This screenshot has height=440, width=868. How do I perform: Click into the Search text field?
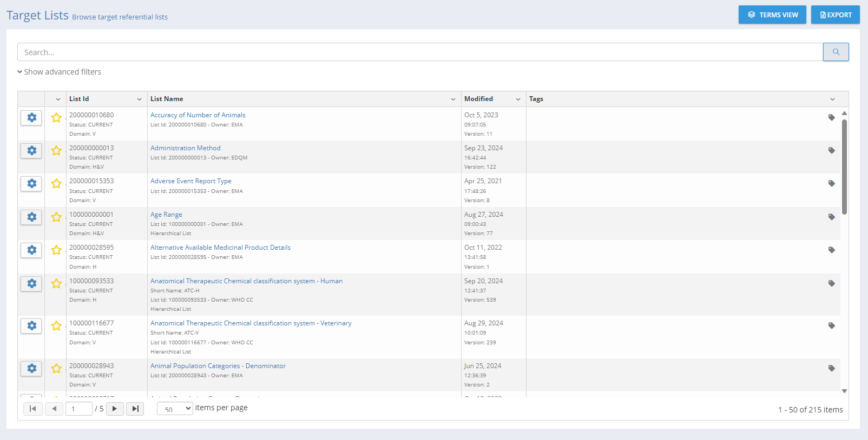(x=420, y=52)
